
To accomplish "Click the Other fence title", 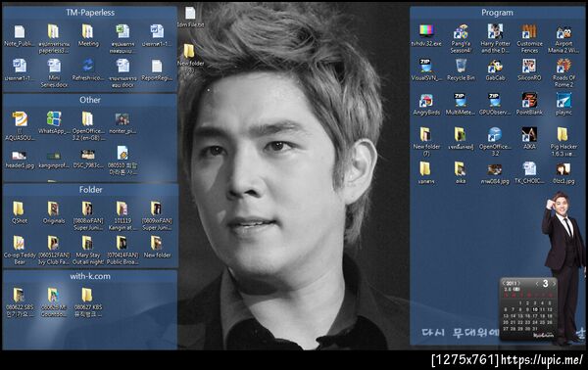I will 90,100.
